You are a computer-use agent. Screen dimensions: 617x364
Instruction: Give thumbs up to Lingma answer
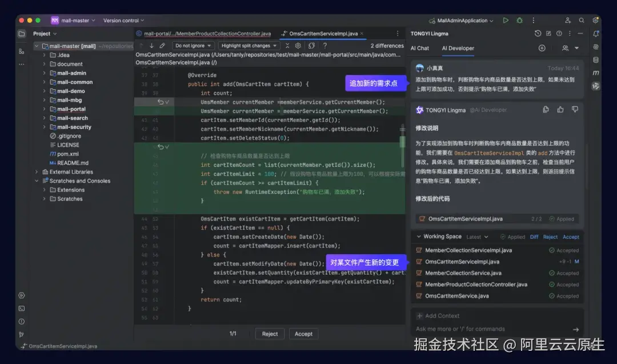tap(560, 110)
